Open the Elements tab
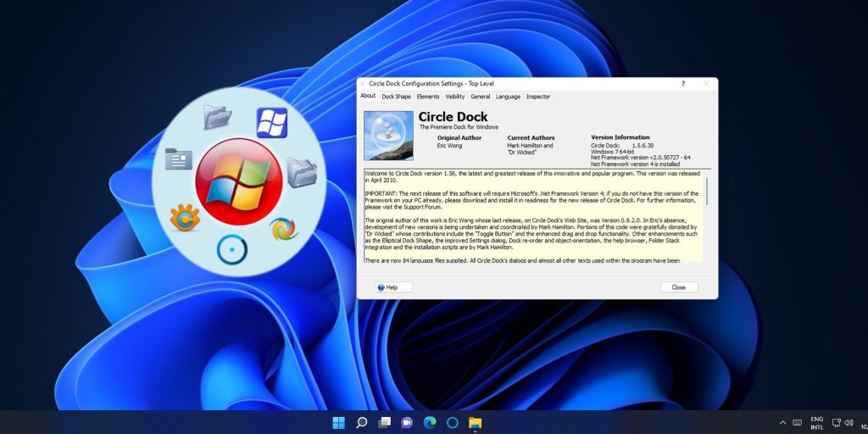 coord(428,97)
